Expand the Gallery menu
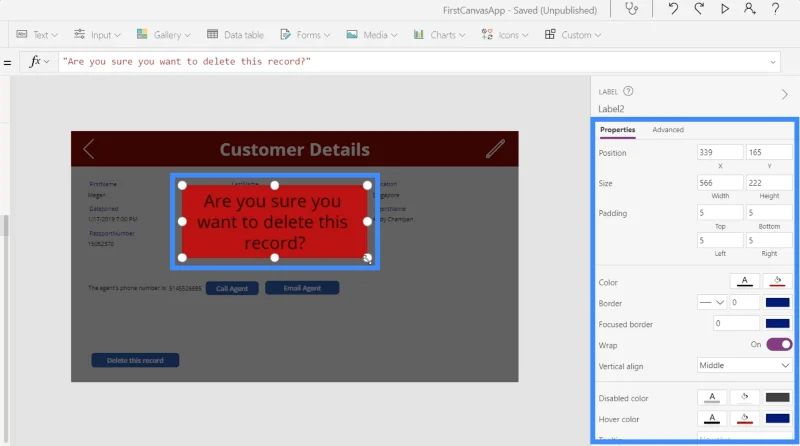 coord(163,35)
